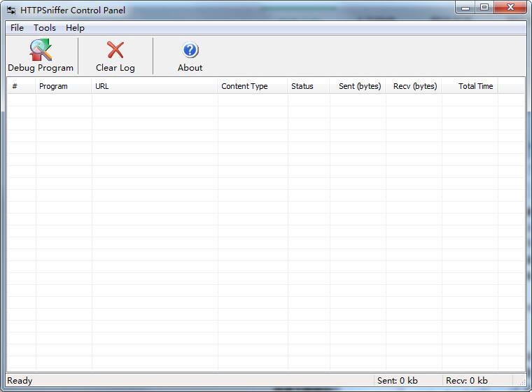
Task: Sort by the Sent (bytes) column
Action: 358,86
